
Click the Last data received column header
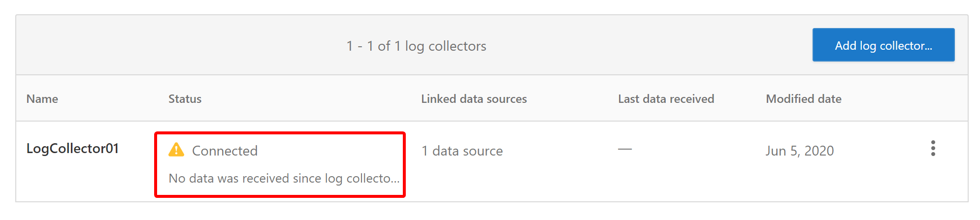[x=666, y=99]
